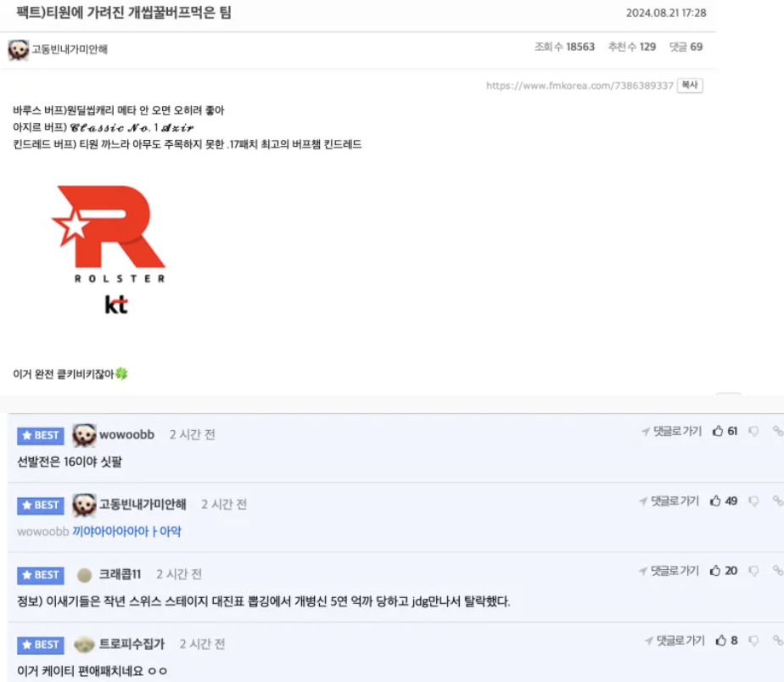Screen dimensions: 784x682
Task: View the kt Rolster logo image
Action: coord(109,250)
